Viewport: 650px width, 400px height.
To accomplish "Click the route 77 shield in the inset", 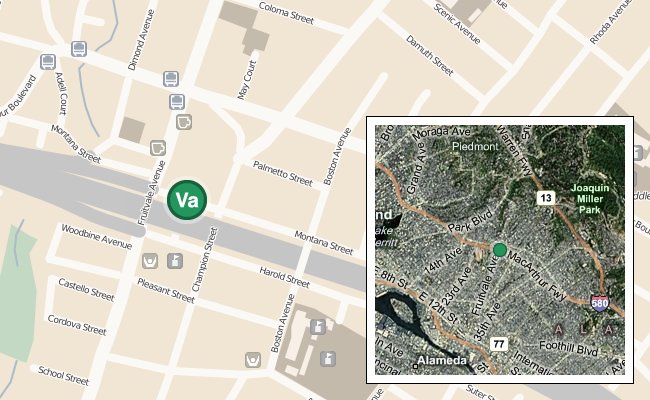I will 499,344.
